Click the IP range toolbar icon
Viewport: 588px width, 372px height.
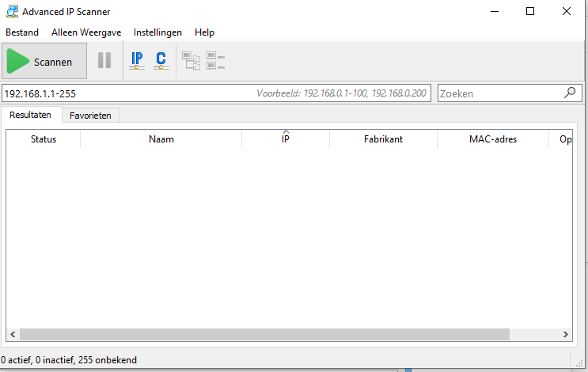[137, 61]
